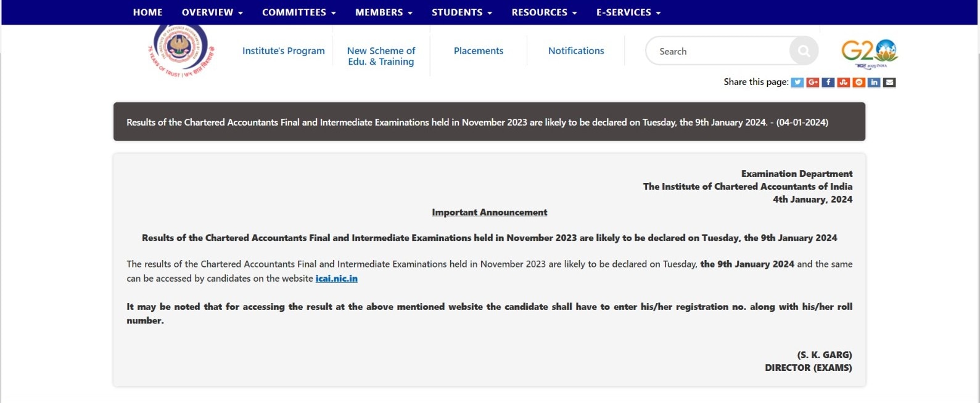Expand the E-Services dropdown

(628, 12)
